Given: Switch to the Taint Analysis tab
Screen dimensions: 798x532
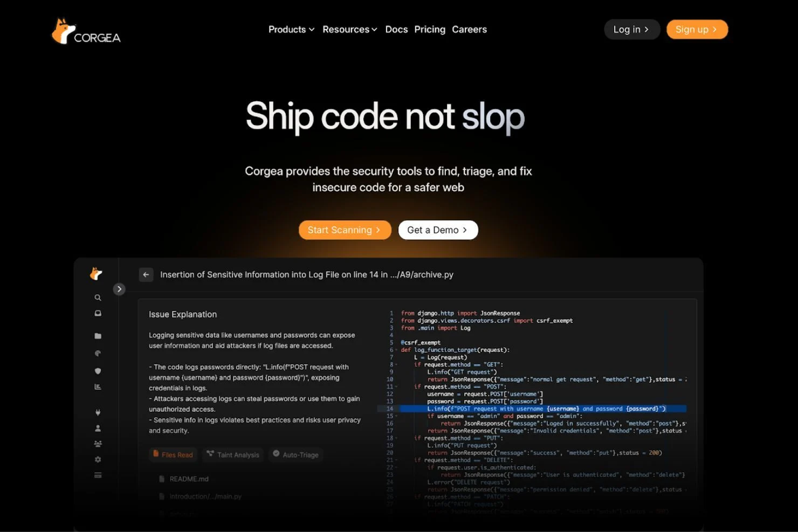Looking at the screenshot, I should [233, 454].
